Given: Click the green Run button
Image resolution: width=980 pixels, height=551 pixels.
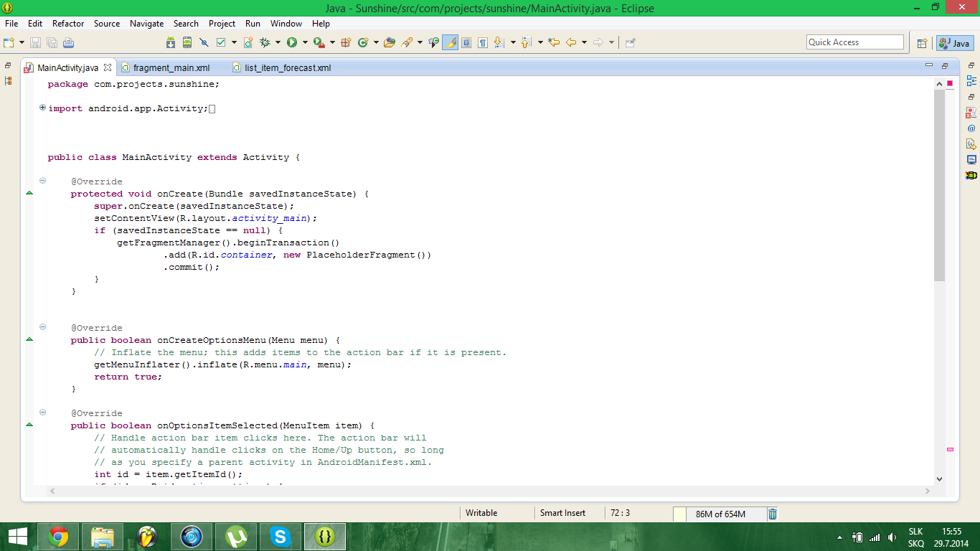Looking at the screenshot, I should [292, 43].
